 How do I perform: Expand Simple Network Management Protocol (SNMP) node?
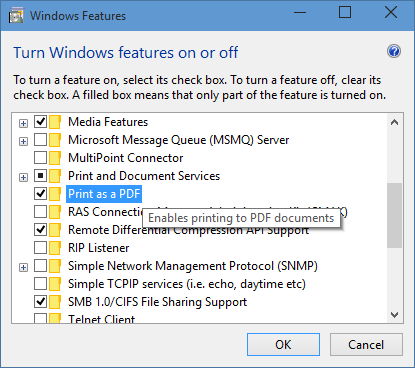coord(23,268)
